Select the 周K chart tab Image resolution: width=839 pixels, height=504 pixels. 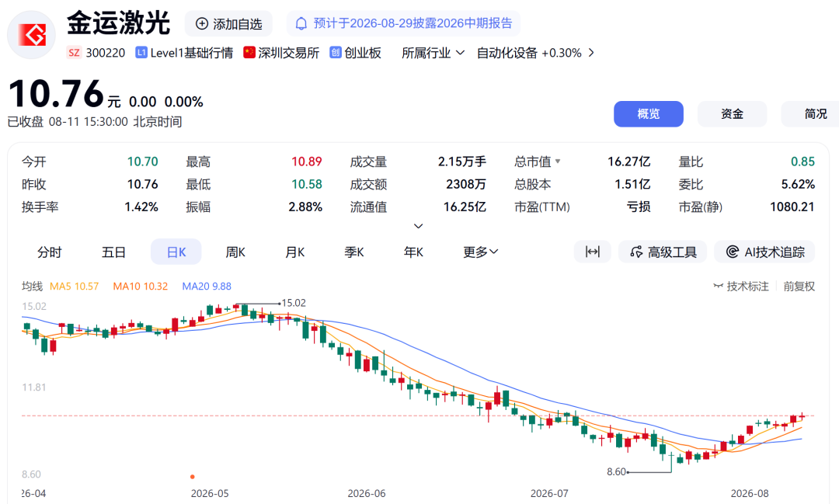235,252
